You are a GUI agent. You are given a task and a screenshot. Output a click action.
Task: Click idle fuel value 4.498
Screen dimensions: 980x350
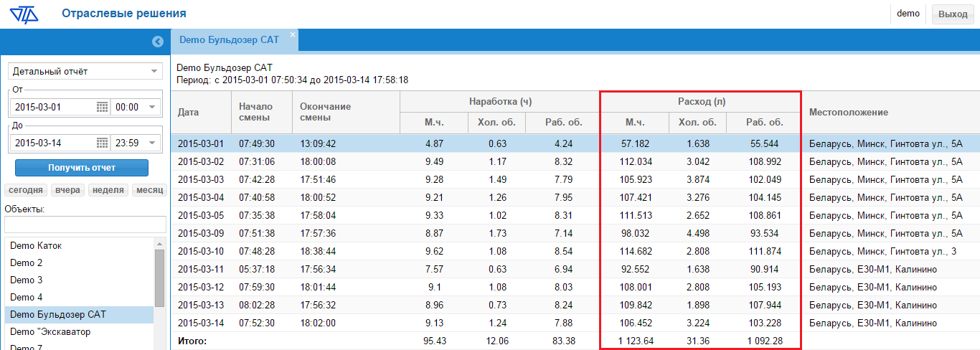698,233
